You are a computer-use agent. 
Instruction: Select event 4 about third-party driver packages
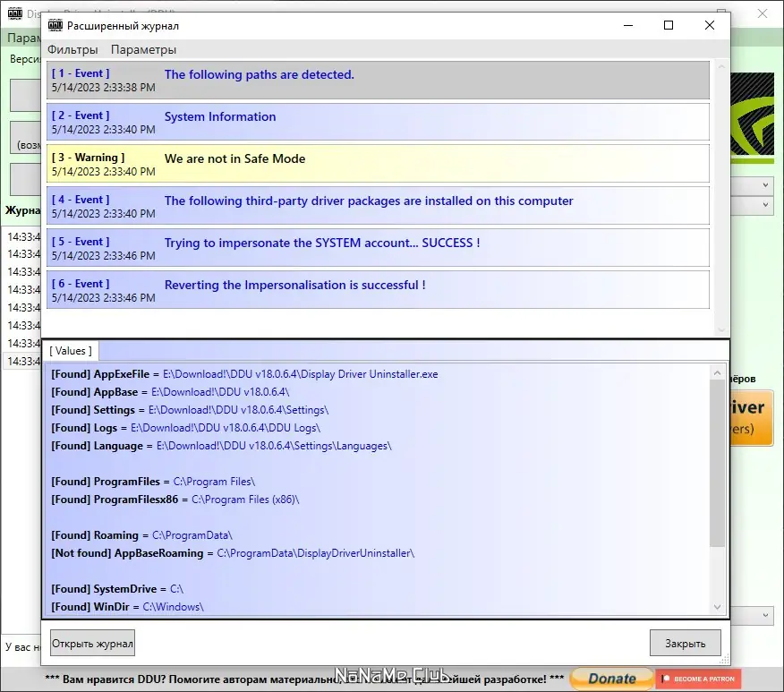coord(378,206)
